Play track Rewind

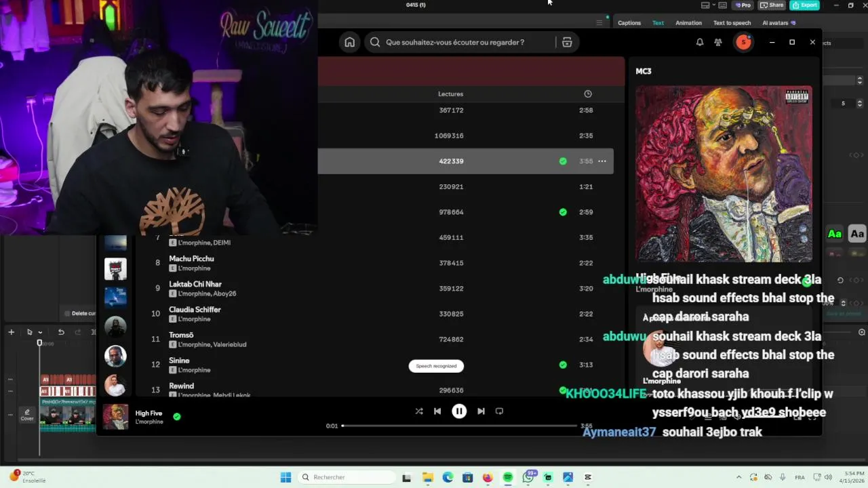click(181, 386)
